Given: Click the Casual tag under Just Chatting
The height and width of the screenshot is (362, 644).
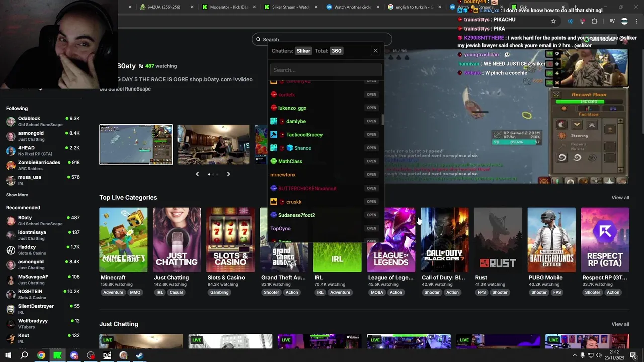Looking at the screenshot, I should (x=176, y=292).
